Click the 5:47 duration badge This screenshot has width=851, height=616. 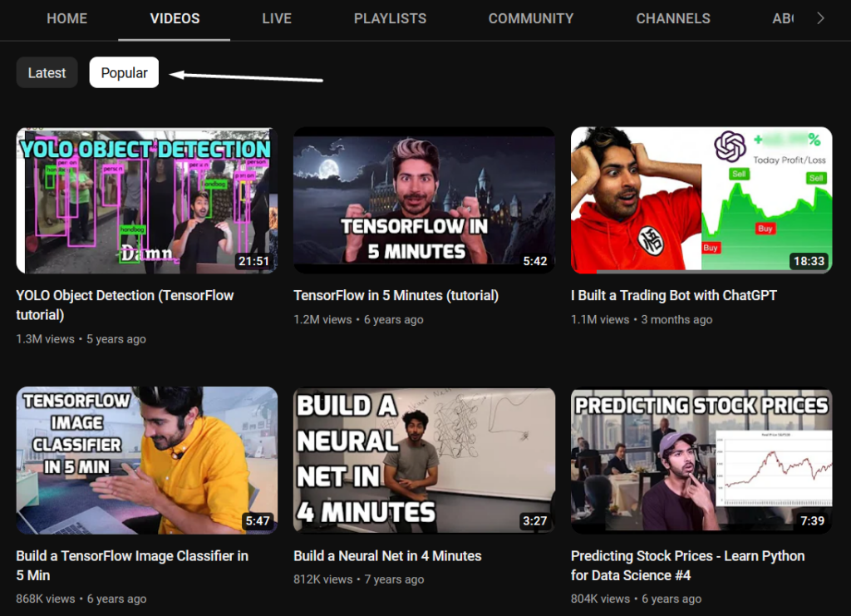click(x=258, y=521)
